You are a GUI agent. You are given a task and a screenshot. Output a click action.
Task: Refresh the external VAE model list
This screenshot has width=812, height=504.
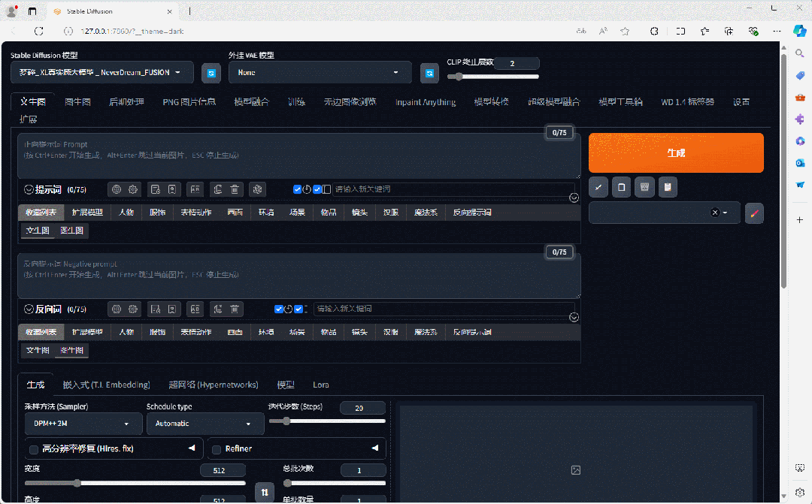click(x=429, y=73)
